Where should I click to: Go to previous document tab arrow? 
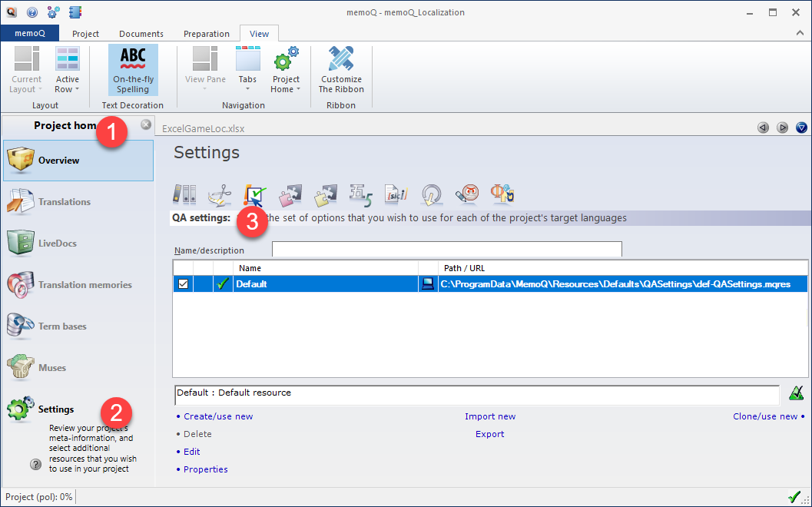click(763, 128)
